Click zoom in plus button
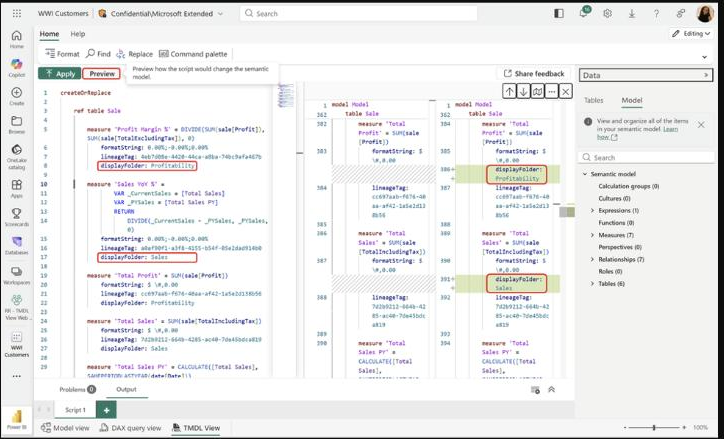724x439 pixels. [x=684, y=428]
